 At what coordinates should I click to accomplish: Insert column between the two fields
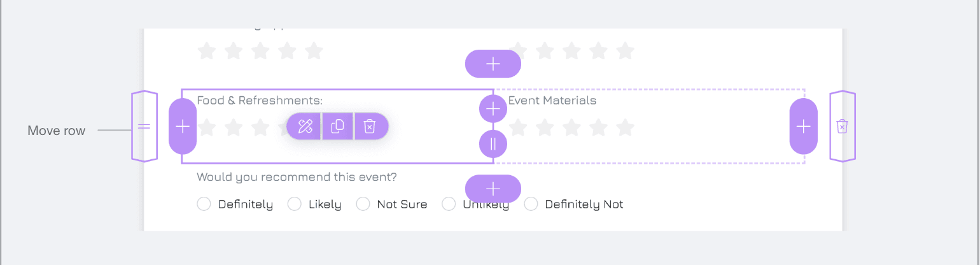click(x=493, y=110)
